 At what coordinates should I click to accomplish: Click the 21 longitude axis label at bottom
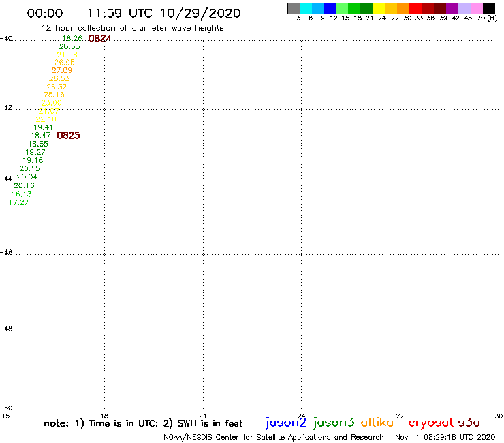click(x=202, y=416)
